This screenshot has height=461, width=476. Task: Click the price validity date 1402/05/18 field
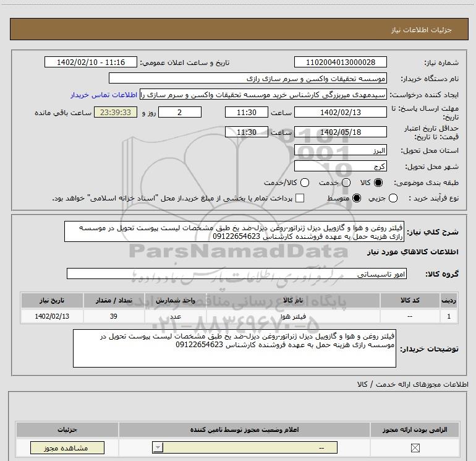[340, 132]
